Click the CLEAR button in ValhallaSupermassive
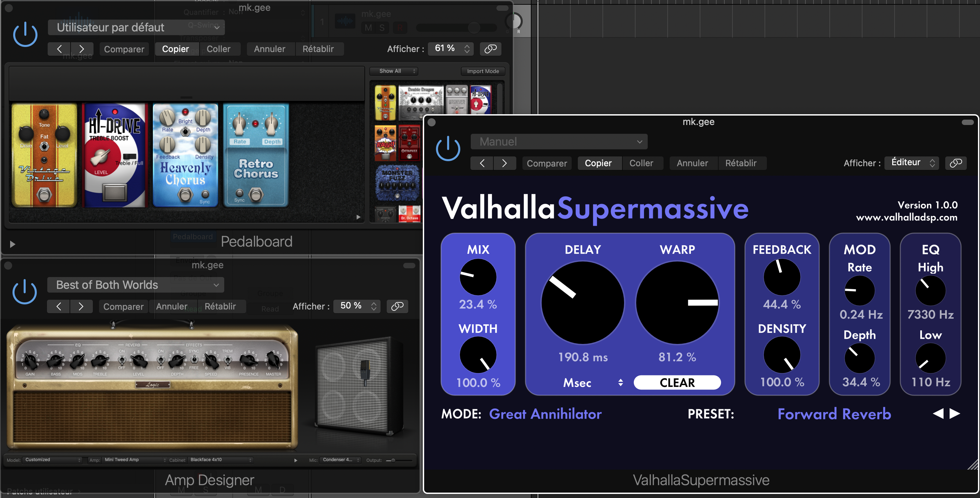980x498 pixels. point(677,383)
